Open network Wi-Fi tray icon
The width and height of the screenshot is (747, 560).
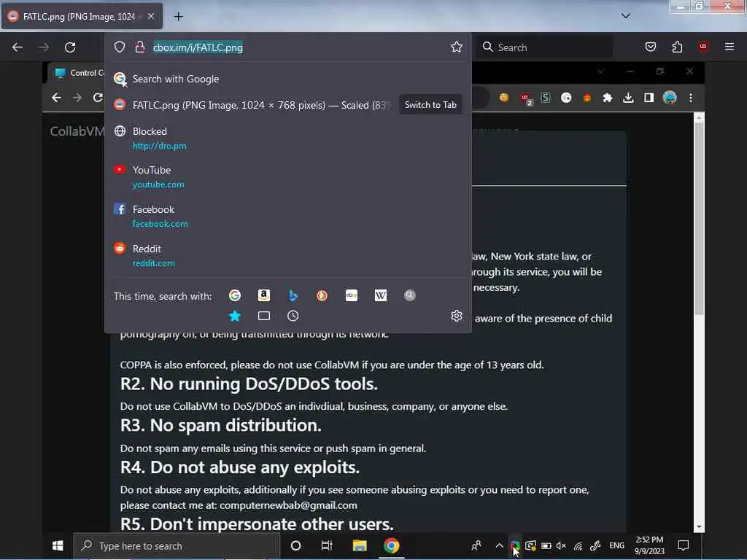pos(578,545)
